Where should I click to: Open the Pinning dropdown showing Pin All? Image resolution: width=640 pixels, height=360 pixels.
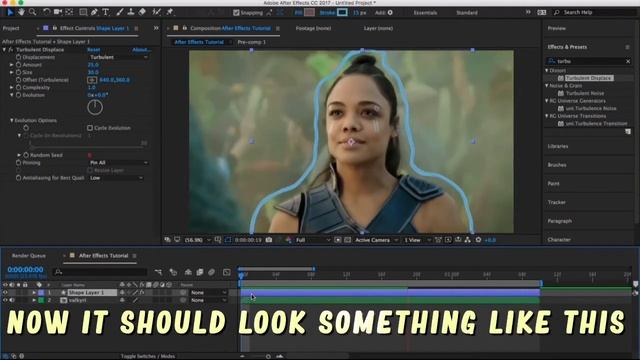[118, 163]
